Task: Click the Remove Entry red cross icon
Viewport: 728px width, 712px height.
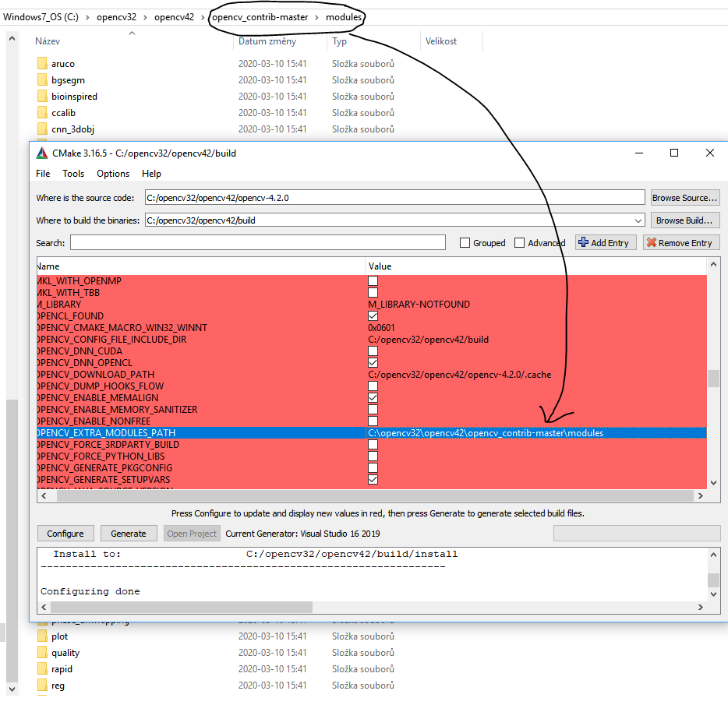Action: tap(652, 242)
